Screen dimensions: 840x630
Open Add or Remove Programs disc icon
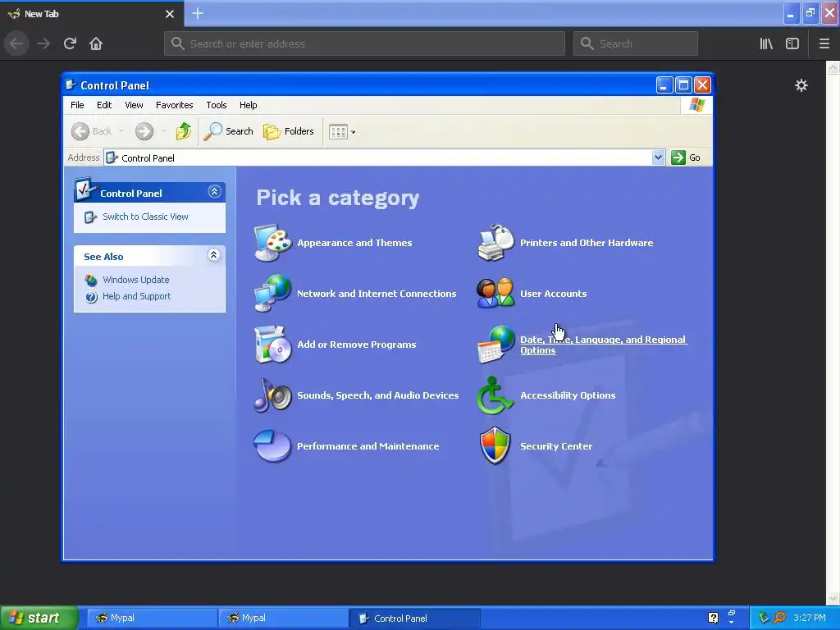(x=272, y=345)
